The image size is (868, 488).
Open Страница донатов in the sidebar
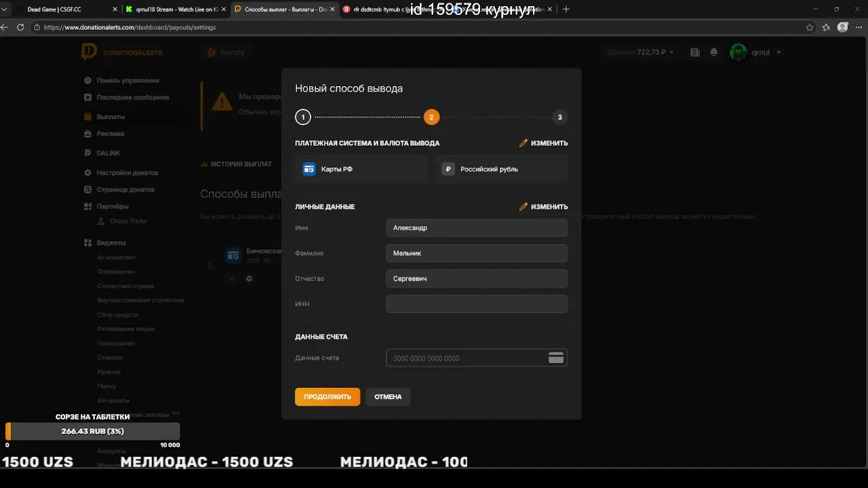[125, 189]
